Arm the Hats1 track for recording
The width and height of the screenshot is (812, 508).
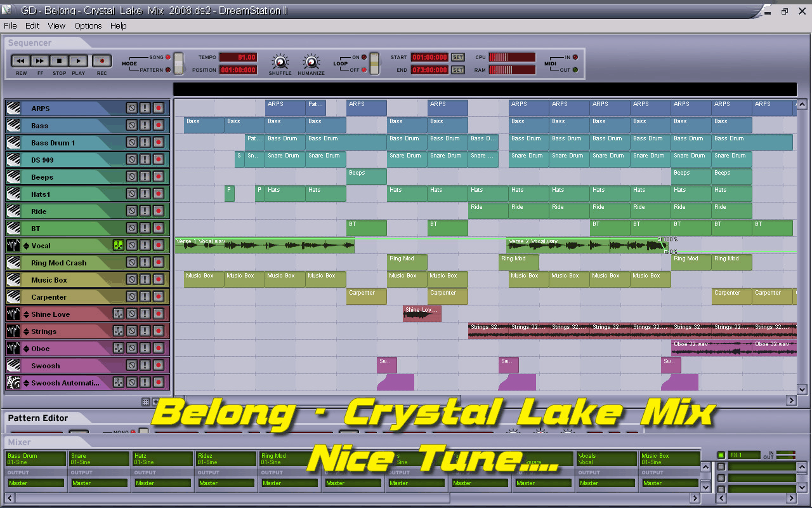(159, 194)
